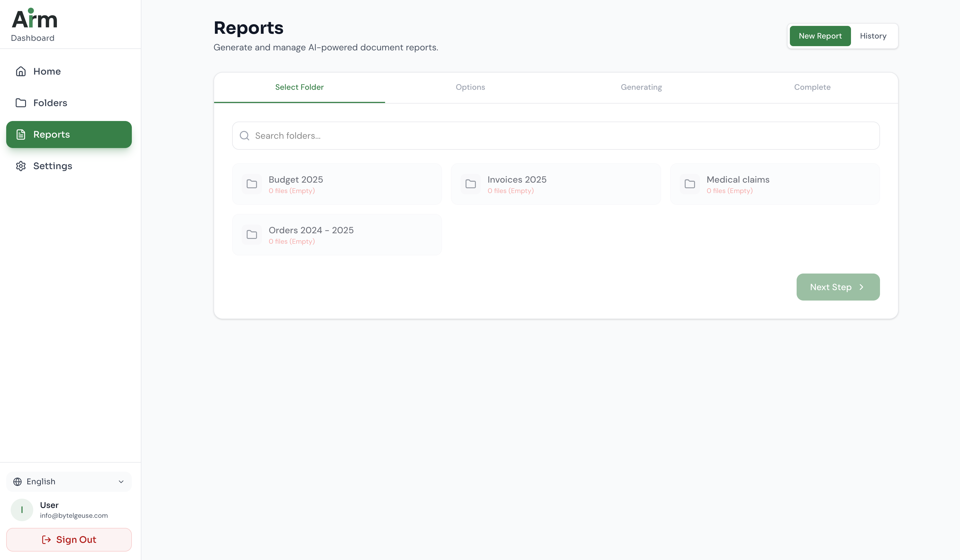Select the Invoices 2025 folder card
This screenshot has height=560, width=960.
pyautogui.click(x=555, y=184)
